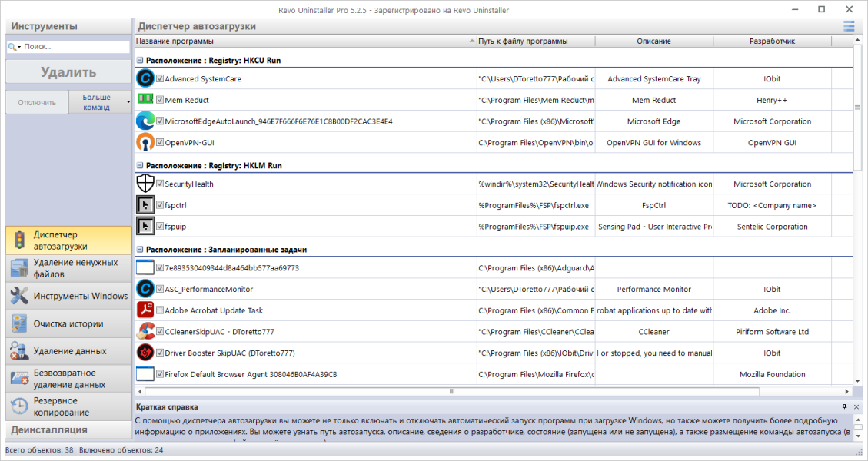Enable the Adobe Acrobat Update Task checkbox
Image resolution: width=868 pixels, height=461 pixels.
[x=160, y=310]
